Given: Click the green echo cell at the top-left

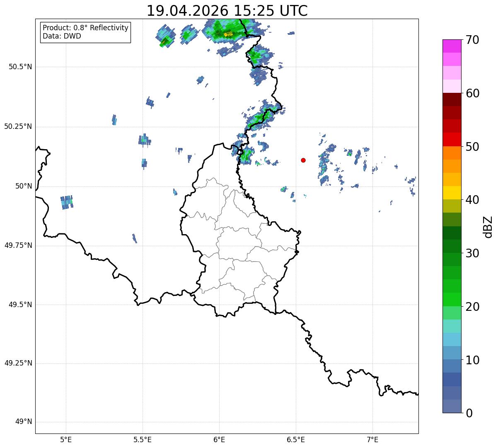Looking at the screenshot, I should coord(165,36).
